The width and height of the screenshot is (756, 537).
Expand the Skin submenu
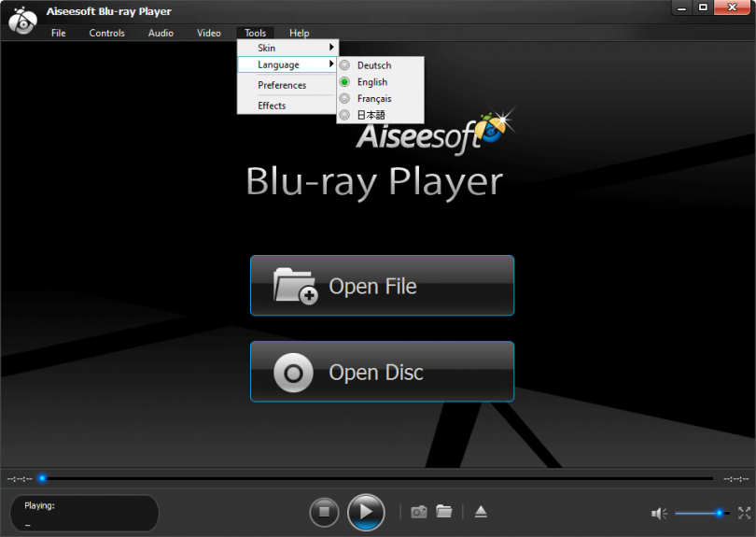coord(287,48)
